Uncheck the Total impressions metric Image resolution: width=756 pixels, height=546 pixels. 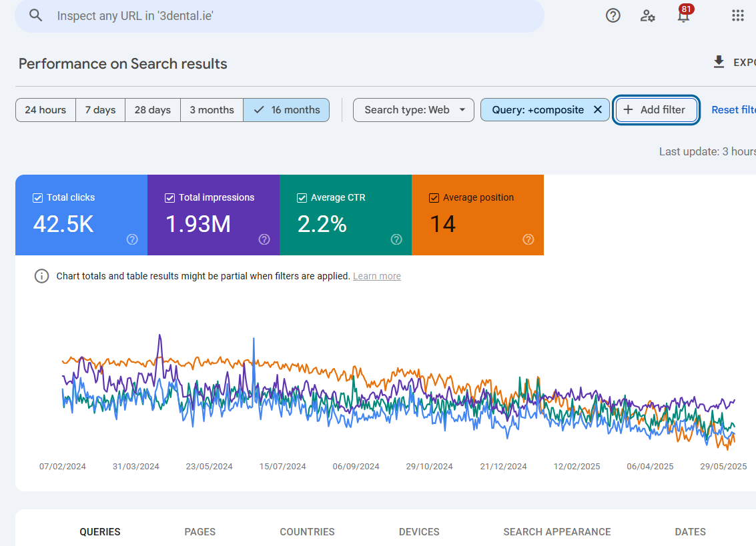coord(169,197)
